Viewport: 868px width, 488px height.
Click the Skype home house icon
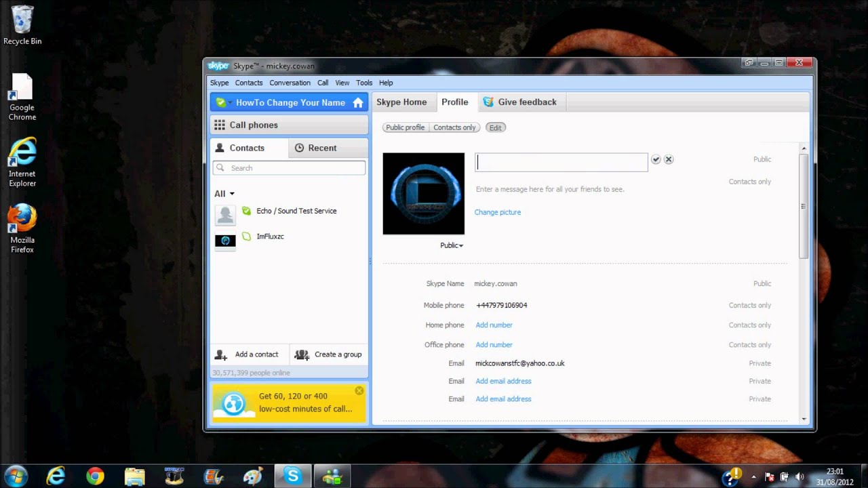[x=358, y=102]
